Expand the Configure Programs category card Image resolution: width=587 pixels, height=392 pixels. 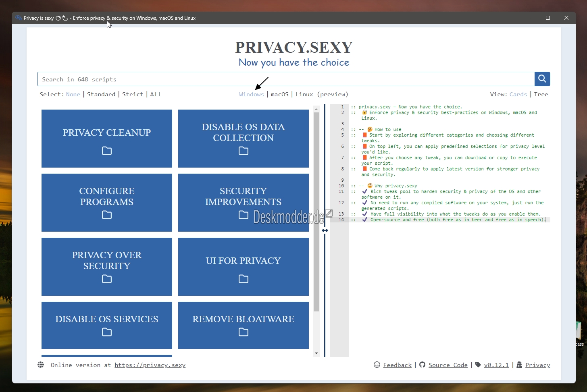pyautogui.click(x=107, y=203)
